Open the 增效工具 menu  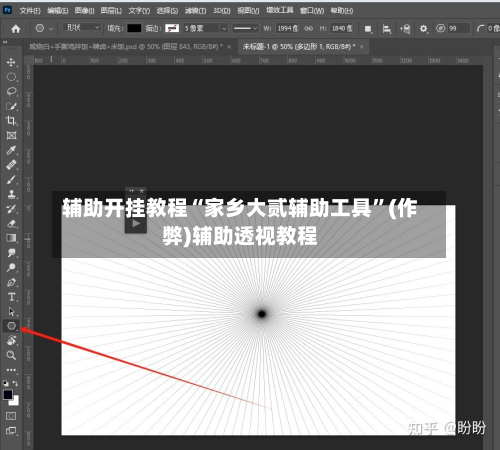[x=280, y=10]
